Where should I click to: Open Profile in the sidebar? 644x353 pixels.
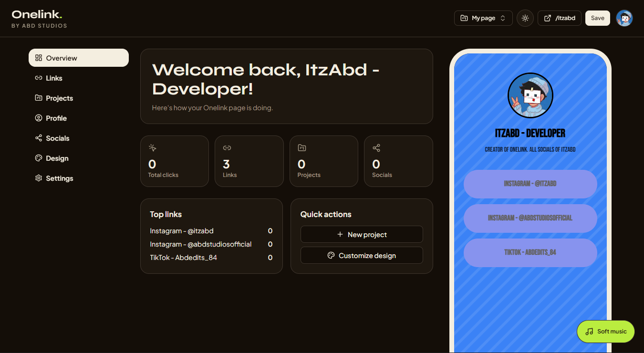click(79, 118)
